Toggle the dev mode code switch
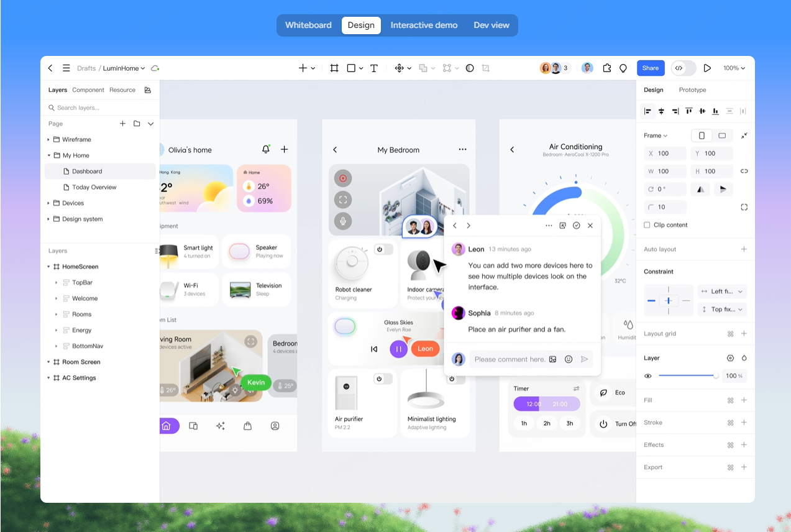 click(684, 68)
